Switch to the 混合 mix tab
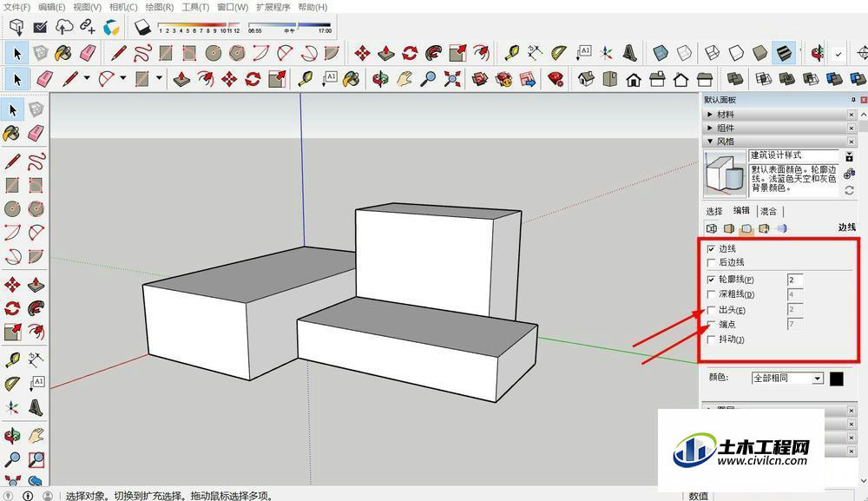Viewport: 868px width, 501px height. 768,211
